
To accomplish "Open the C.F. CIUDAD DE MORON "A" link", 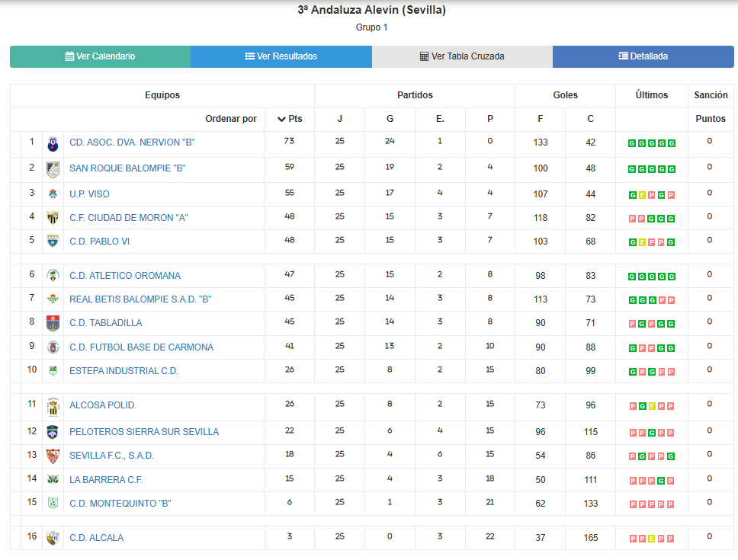I will [129, 218].
